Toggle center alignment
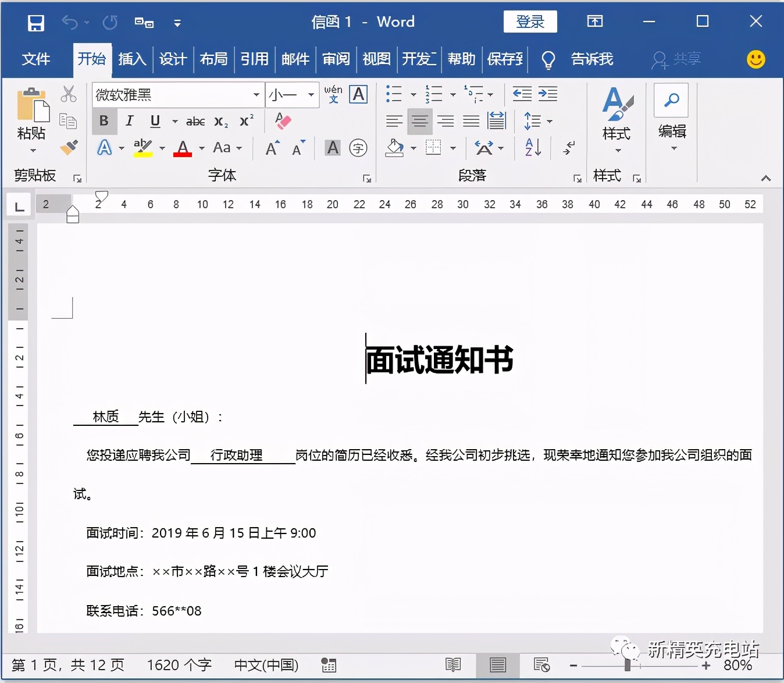Screen dimensions: 784x683 click(x=420, y=121)
